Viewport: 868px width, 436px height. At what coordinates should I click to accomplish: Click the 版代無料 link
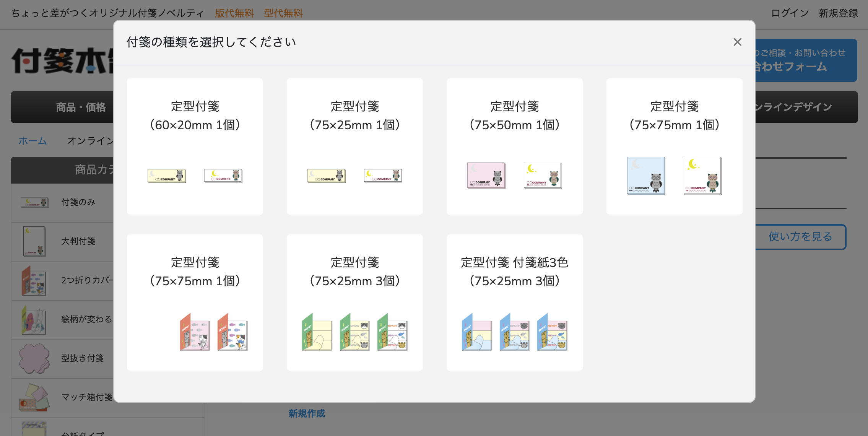pos(234,13)
